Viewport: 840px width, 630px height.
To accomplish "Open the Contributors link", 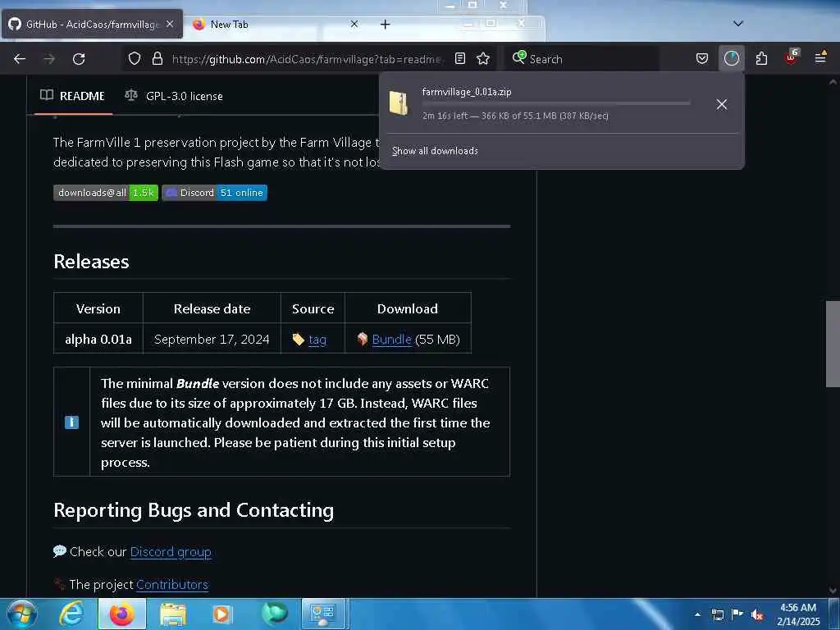I will (172, 584).
